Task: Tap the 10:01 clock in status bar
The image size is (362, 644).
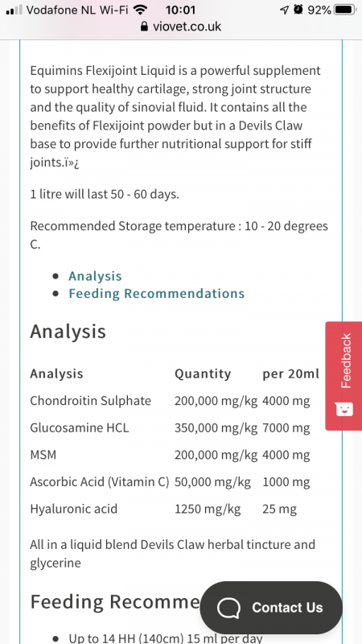Action: tap(180, 10)
